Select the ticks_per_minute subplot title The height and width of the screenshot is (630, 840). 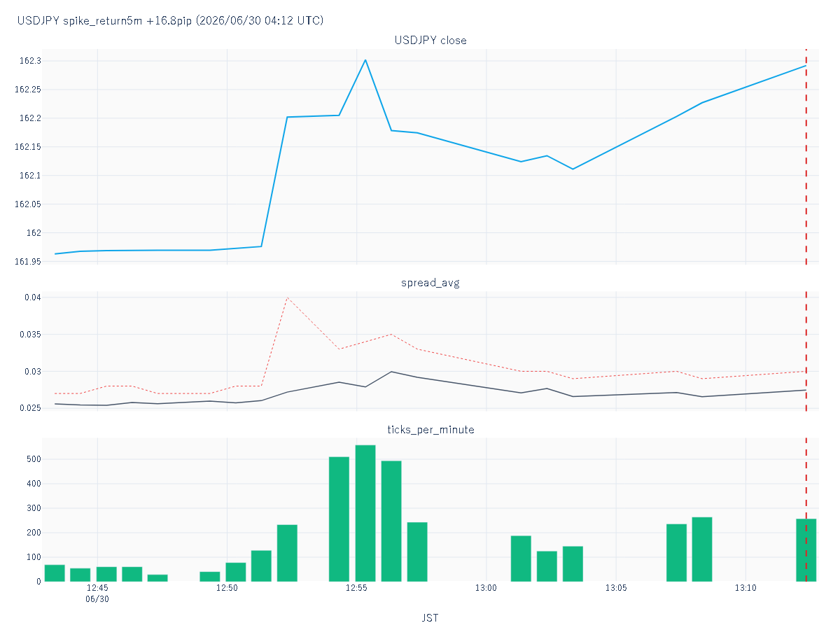coord(430,429)
